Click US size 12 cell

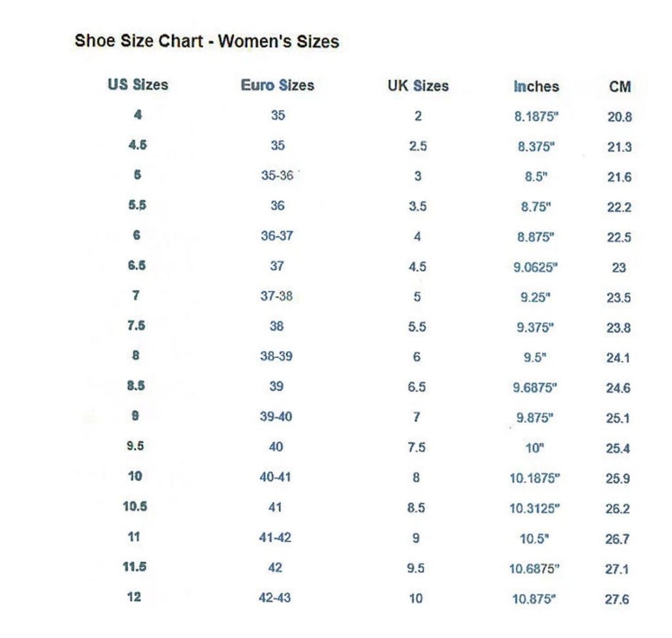[x=134, y=597]
